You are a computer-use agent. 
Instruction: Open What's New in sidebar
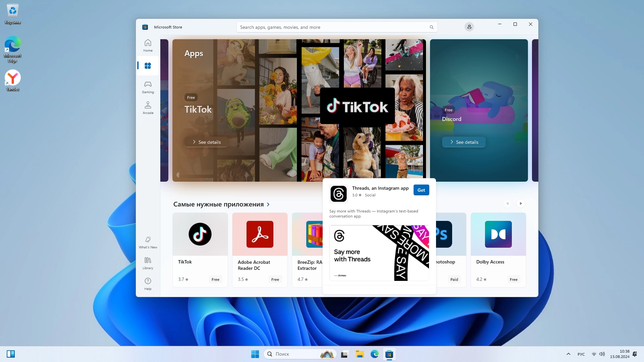[148, 242]
